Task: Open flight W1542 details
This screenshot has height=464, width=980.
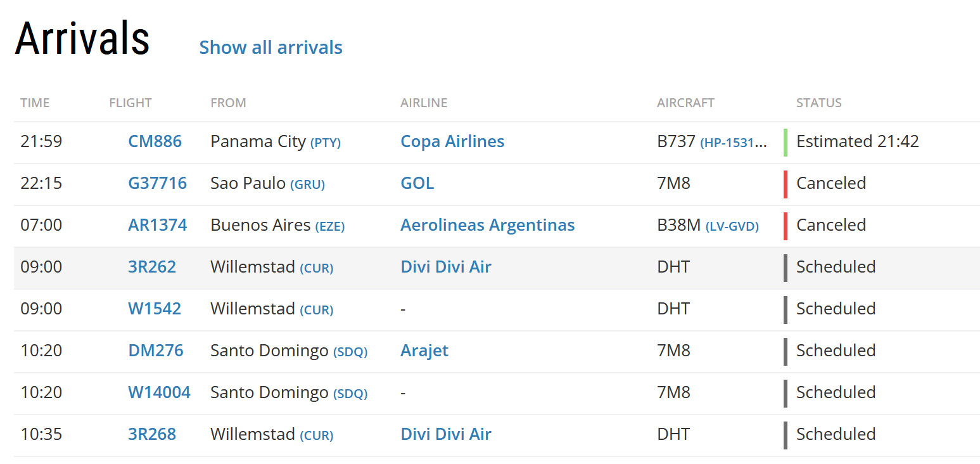Action: 155,309
